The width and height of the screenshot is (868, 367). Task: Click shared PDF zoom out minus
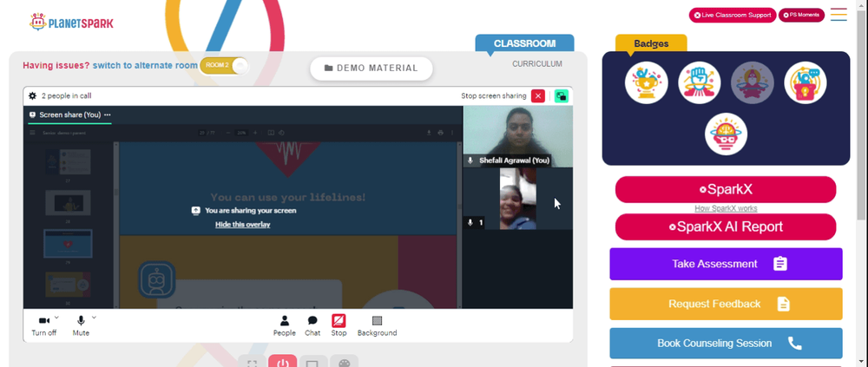tap(228, 133)
